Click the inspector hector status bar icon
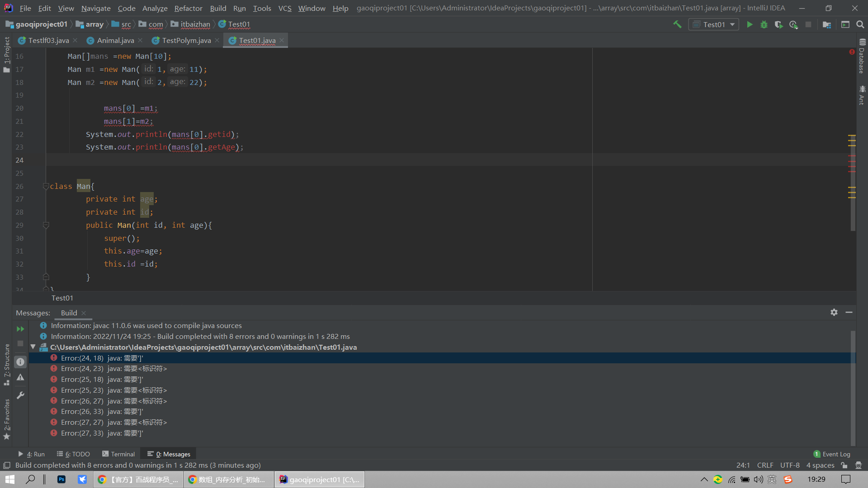This screenshot has width=868, height=488. (859, 465)
